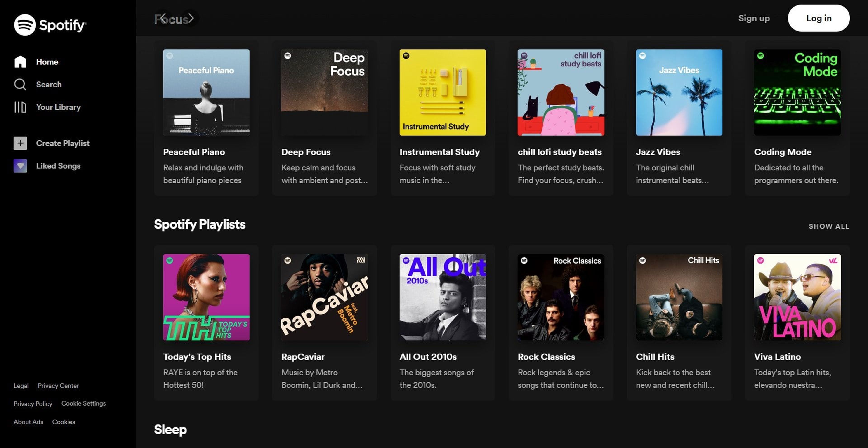The height and width of the screenshot is (448, 868).
Task: Click 'Kick back to the best' description
Action: (x=676, y=379)
